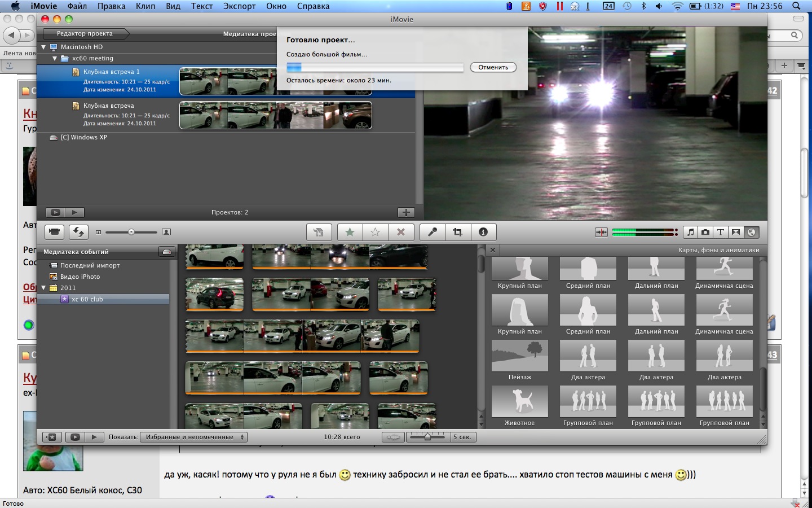Click the Wi-Fi status menu icon

pos(677,6)
